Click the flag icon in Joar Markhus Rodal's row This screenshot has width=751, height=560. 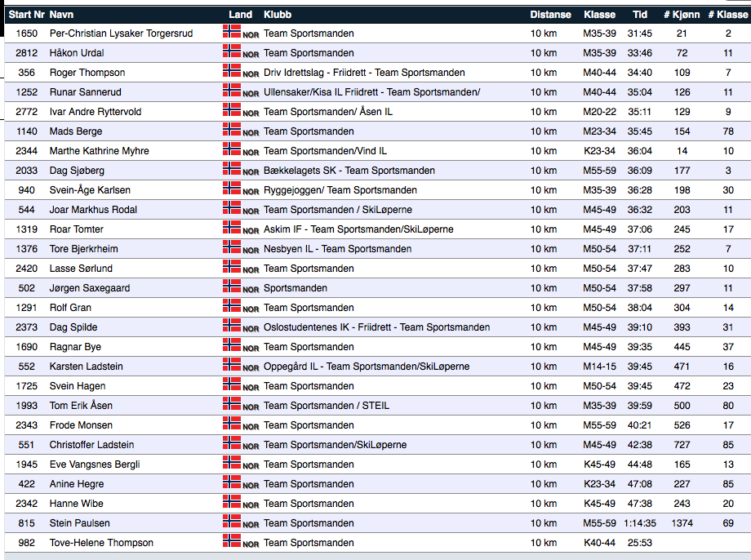point(232,208)
